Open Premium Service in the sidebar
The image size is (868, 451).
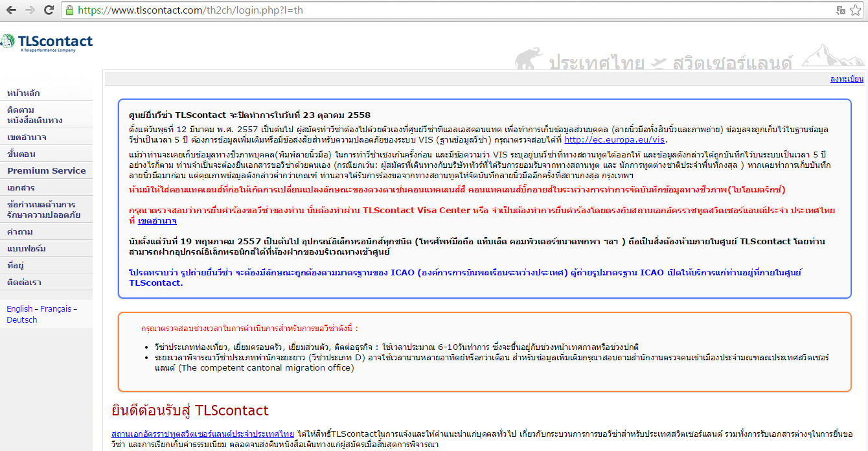(x=47, y=171)
